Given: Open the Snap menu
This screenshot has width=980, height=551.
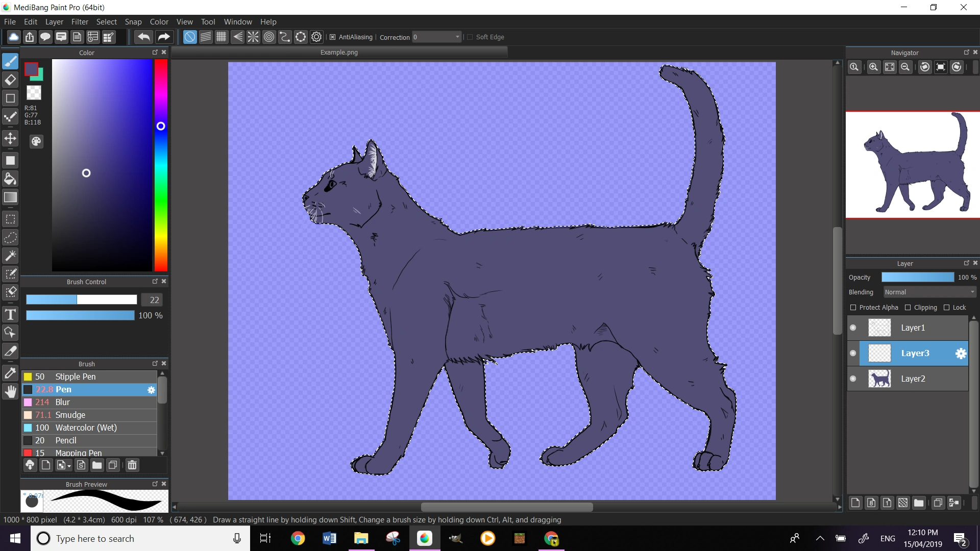Looking at the screenshot, I should [133, 21].
